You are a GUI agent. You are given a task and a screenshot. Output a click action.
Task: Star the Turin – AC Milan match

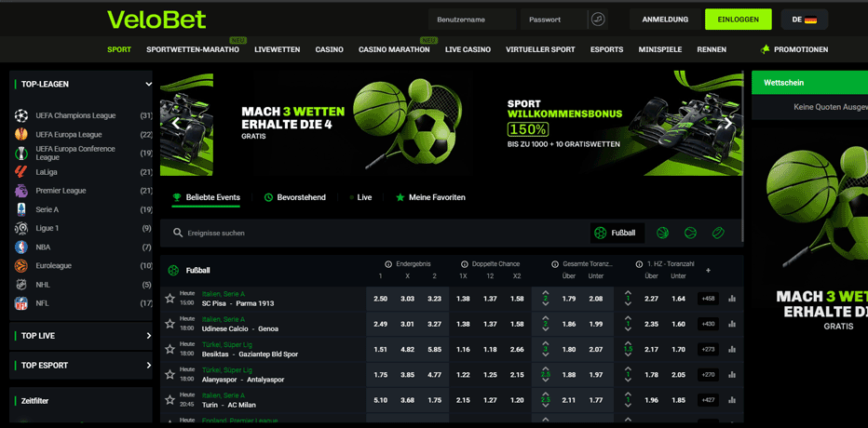pyautogui.click(x=170, y=399)
